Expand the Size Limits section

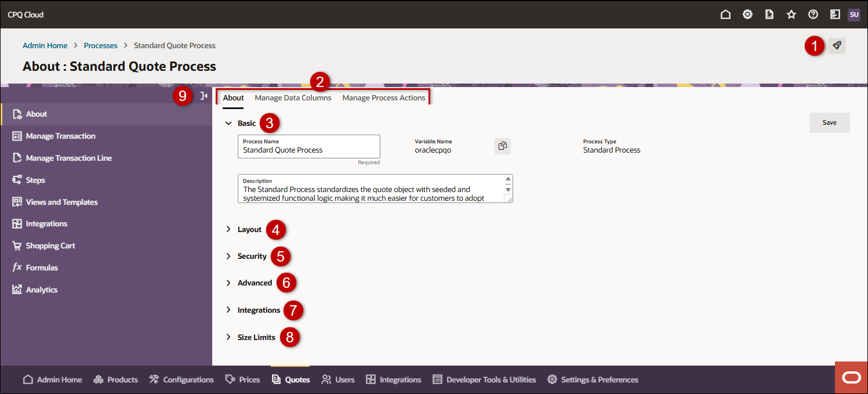[x=228, y=337]
